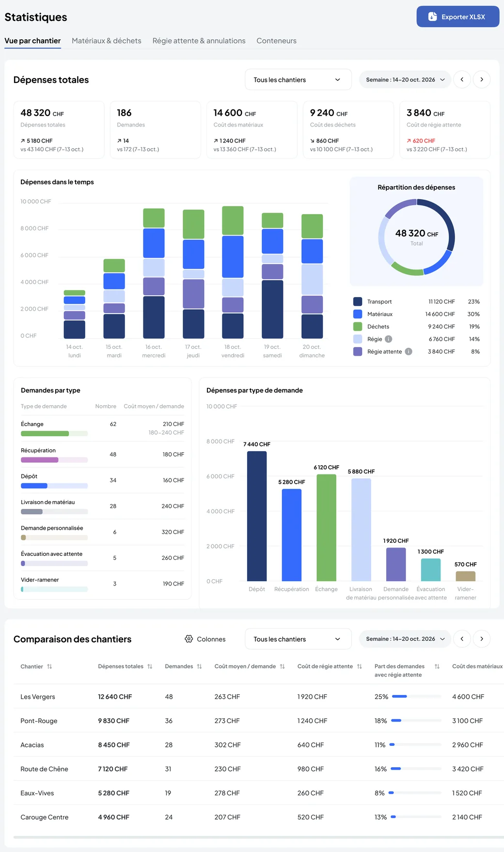Viewport: 504px width, 852px height.
Task: Select Pont-Rouge row
Action: 259,721
